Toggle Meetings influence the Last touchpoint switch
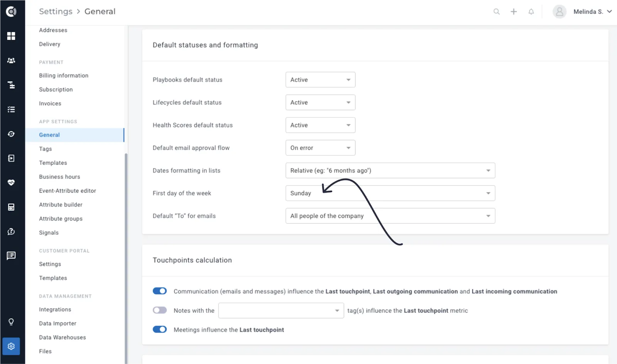The image size is (617, 364). [x=160, y=329]
